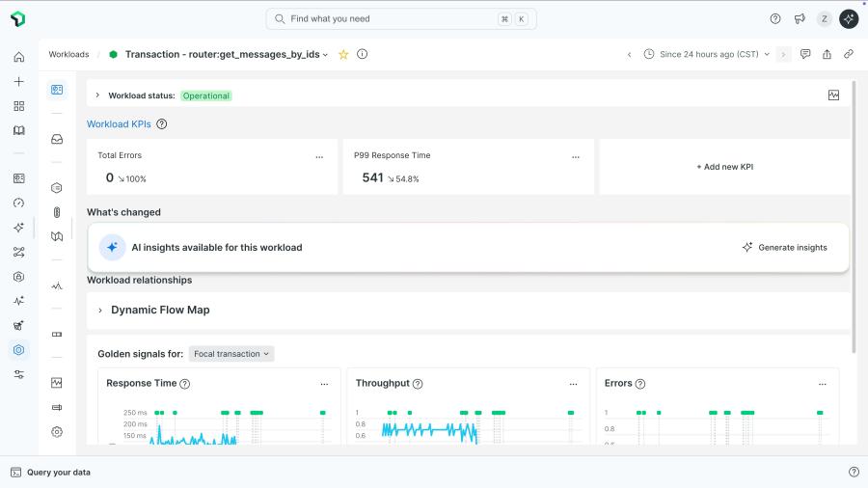The width and height of the screenshot is (868, 488).
Task: Click the page vertical scrollbar
Action: [854, 217]
